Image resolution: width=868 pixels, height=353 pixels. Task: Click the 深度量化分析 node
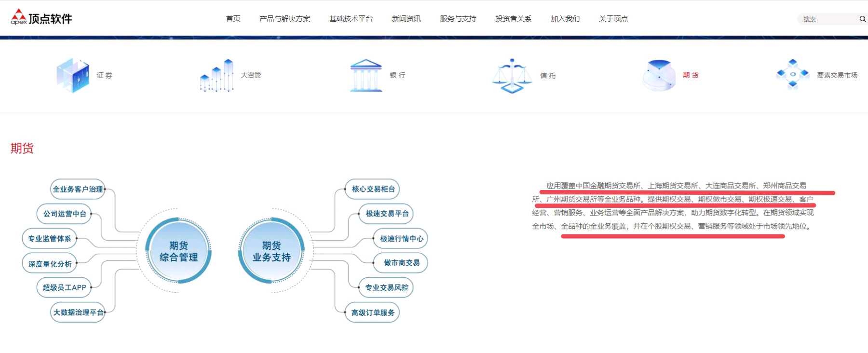pyautogui.click(x=49, y=263)
